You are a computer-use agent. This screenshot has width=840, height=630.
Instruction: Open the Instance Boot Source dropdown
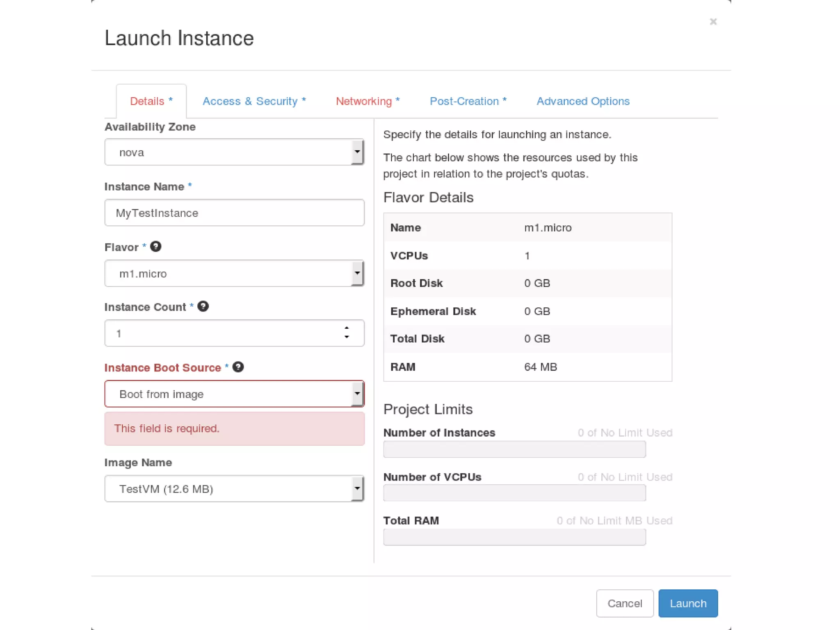(x=234, y=394)
